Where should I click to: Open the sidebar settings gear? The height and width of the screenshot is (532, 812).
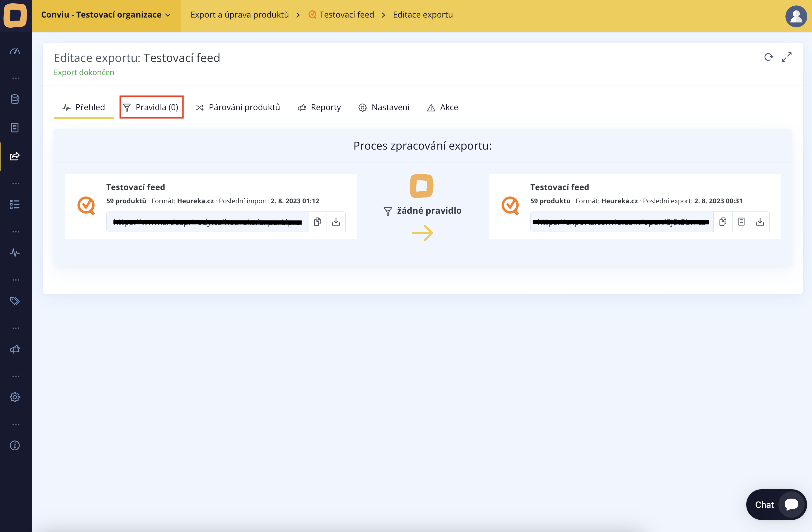15,397
